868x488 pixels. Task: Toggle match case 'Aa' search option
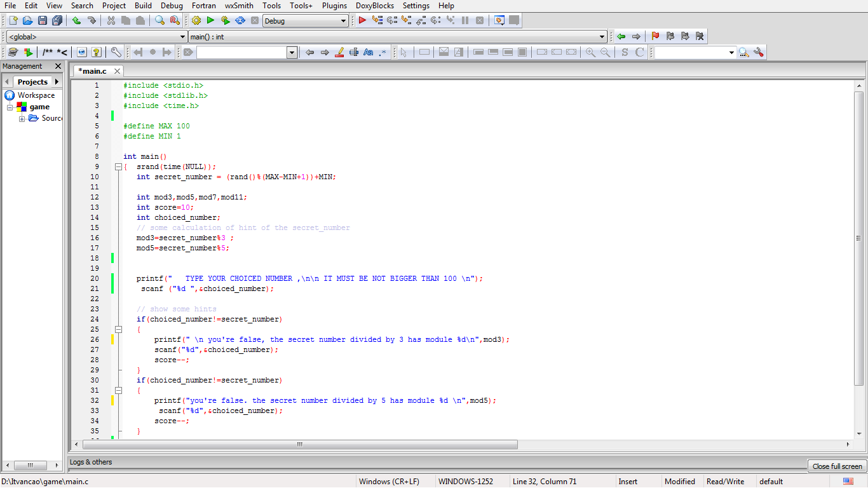[x=368, y=52]
